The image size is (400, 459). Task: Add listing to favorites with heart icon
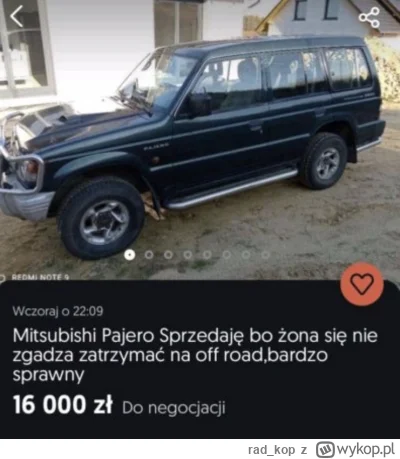(362, 284)
